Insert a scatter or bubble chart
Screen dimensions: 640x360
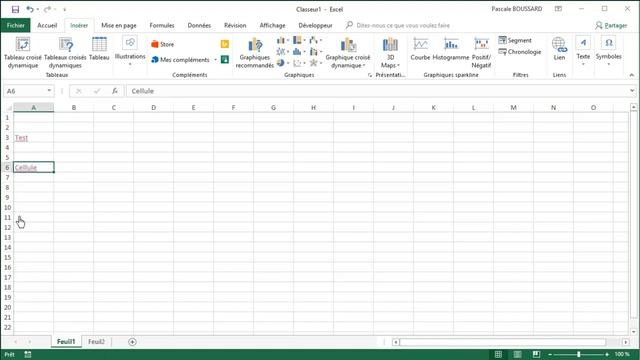299,63
